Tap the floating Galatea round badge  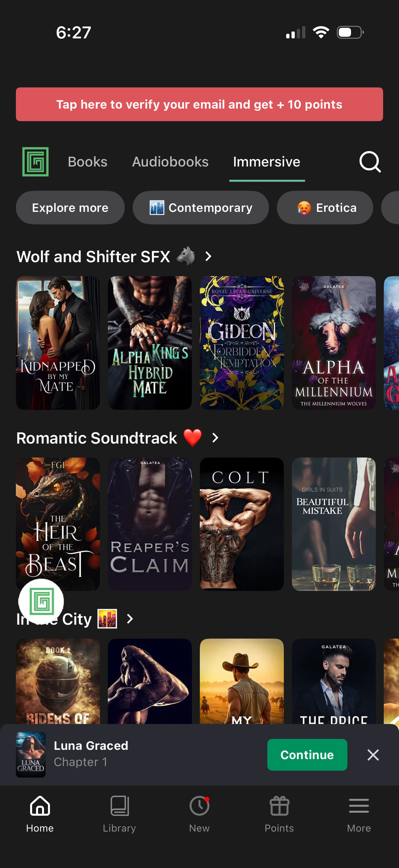[x=41, y=602]
